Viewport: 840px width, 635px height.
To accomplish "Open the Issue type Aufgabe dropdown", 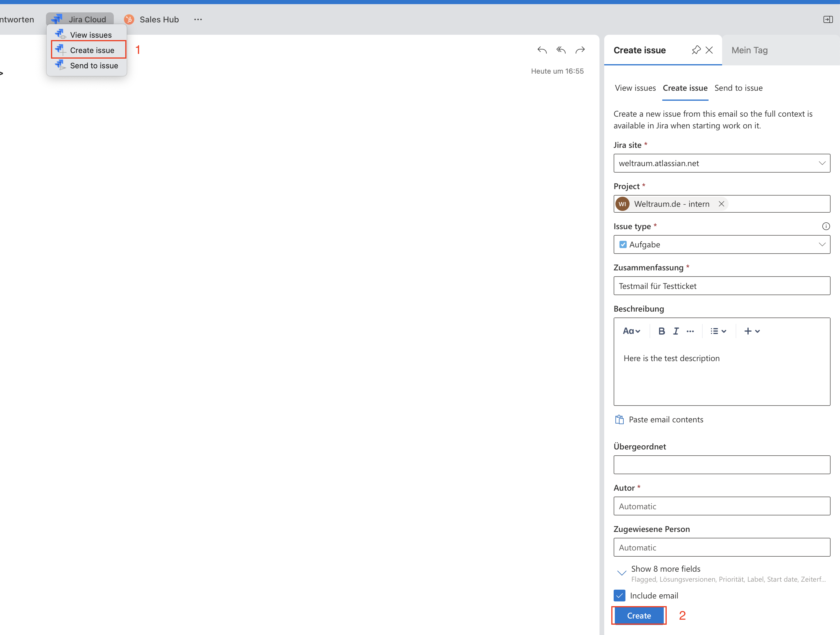I will click(x=722, y=244).
